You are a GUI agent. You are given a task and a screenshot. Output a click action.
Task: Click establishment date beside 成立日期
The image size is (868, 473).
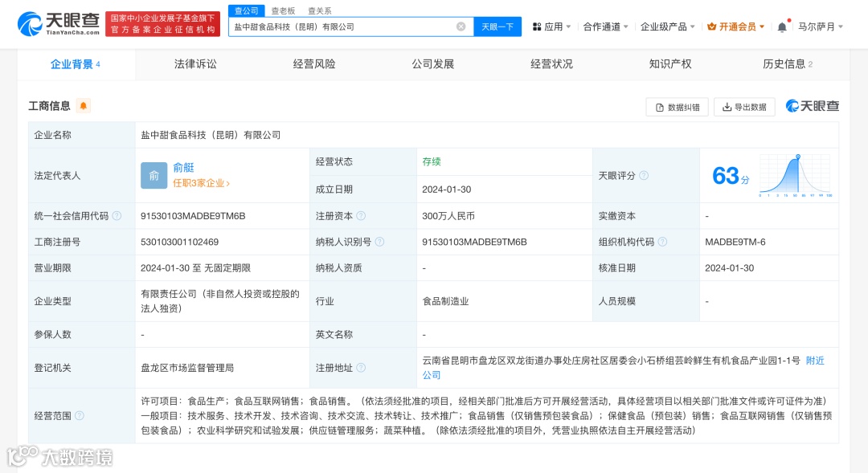[x=447, y=190]
